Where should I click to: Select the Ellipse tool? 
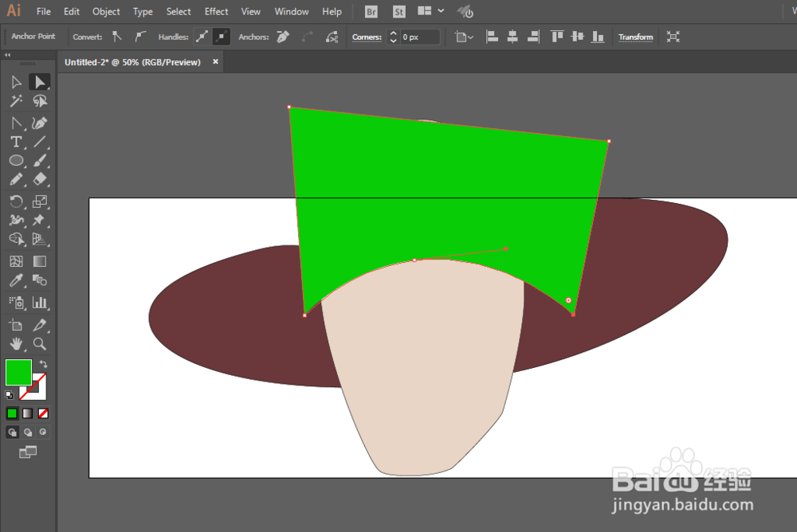[x=16, y=161]
